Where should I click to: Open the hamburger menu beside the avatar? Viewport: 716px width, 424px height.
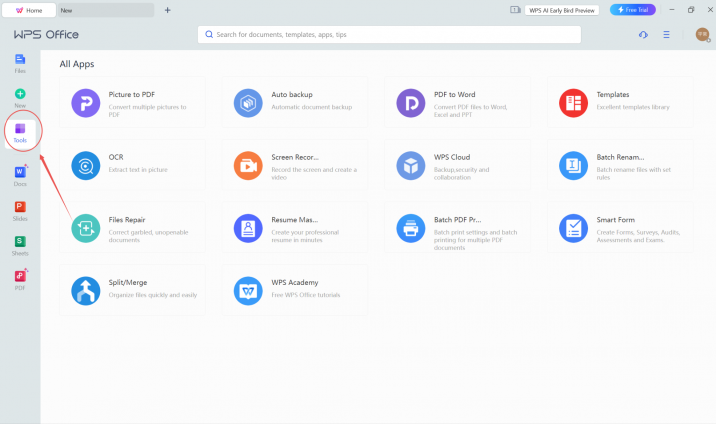pos(667,34)
